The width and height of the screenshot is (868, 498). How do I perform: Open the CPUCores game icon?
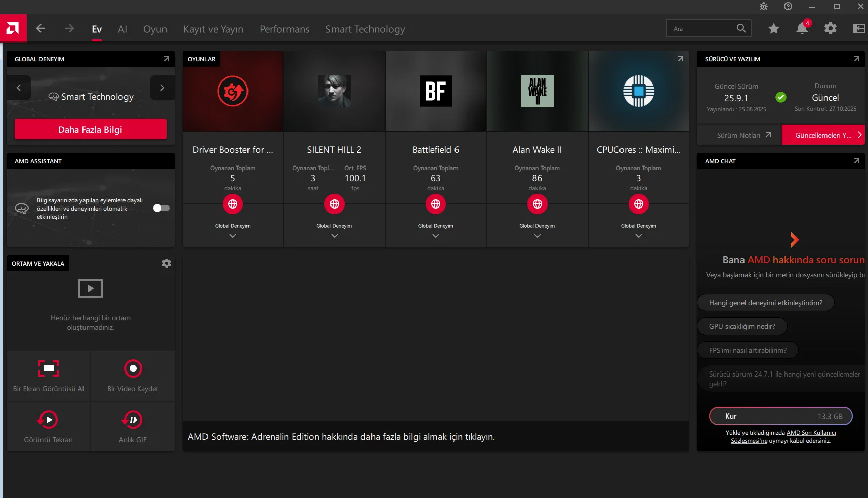click(639, 91)
